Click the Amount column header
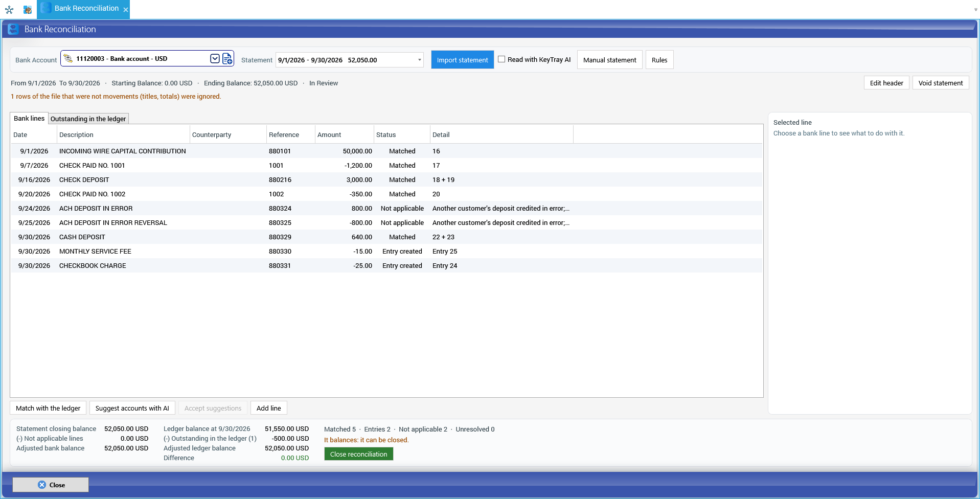Image resolution: width=980 pixels, height=499 pixels. (344, 134)
